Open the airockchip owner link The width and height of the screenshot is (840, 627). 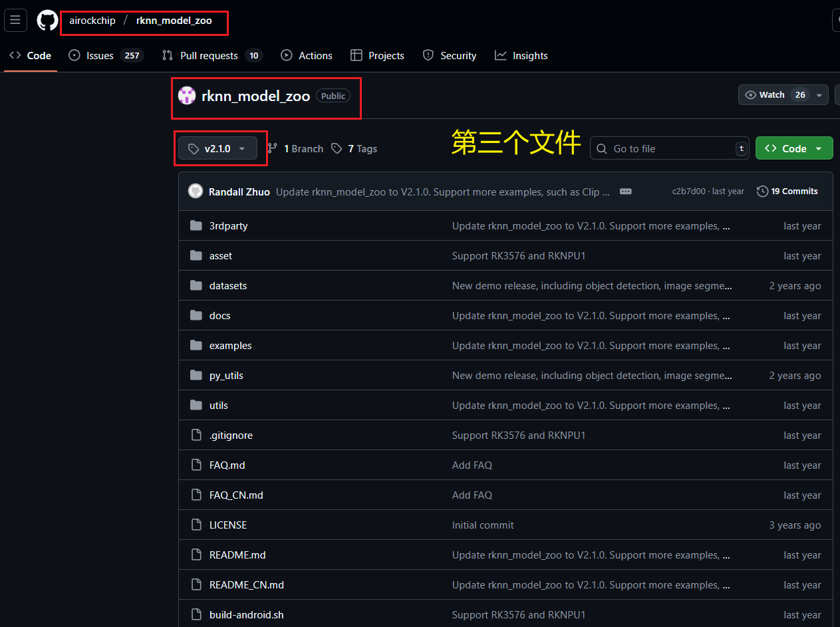click(x=92, y=21)
